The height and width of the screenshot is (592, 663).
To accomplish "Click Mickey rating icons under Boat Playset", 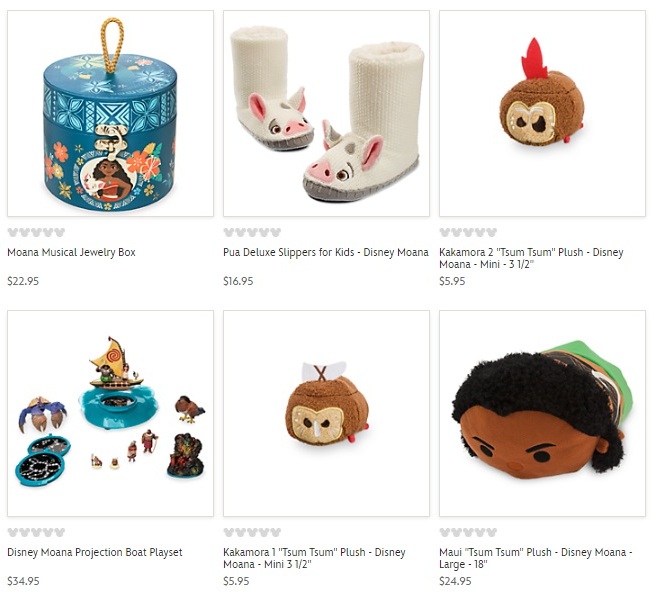I will pyautogui.click(x=36, y=532).
